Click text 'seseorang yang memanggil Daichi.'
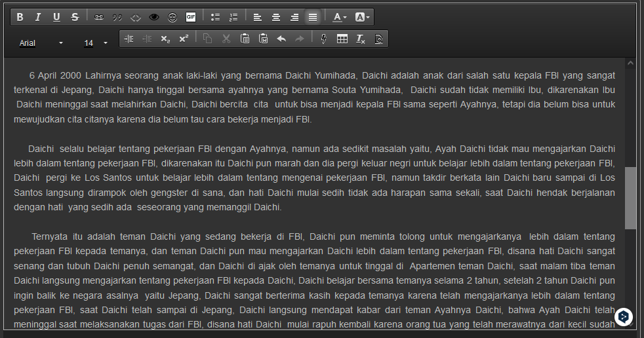The image size is (644, 338). click(209, 208)
